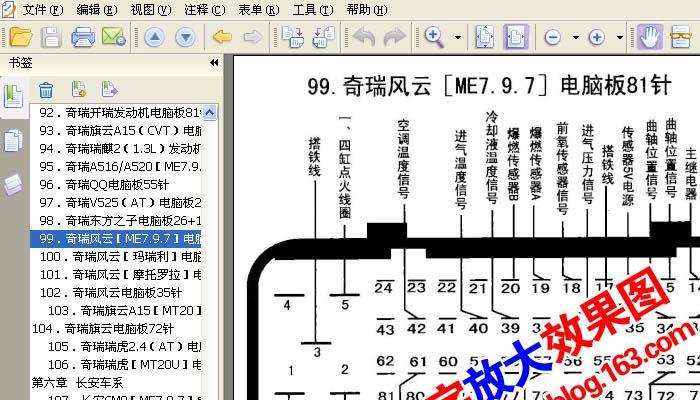Image resolution: width=700 pixels, height=400 pixels.
Task: Select bookmark 99 奇瑞风云 [ME7.9.7]
Action: pyautogui.click(x=116, y=239)
